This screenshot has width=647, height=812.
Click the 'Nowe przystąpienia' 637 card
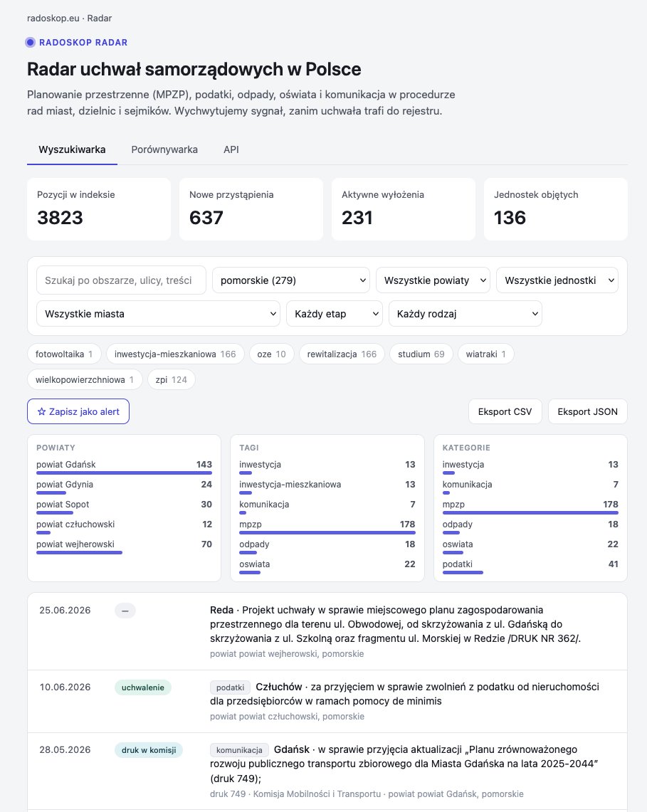coord(251,209)
